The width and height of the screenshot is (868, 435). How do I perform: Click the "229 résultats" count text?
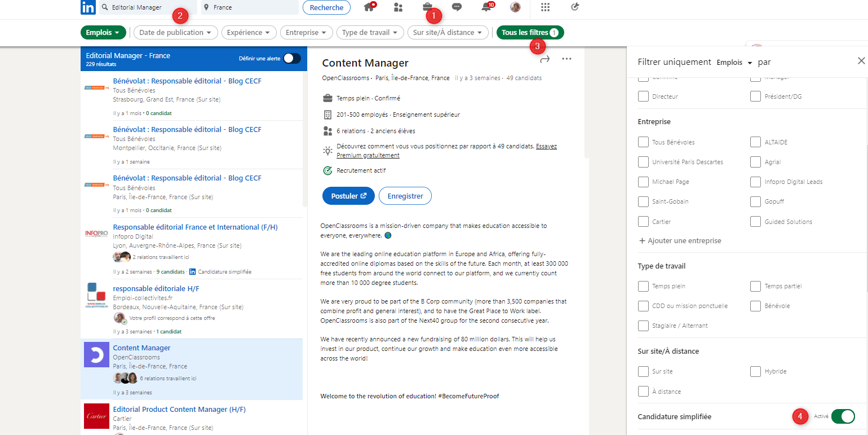101,64
